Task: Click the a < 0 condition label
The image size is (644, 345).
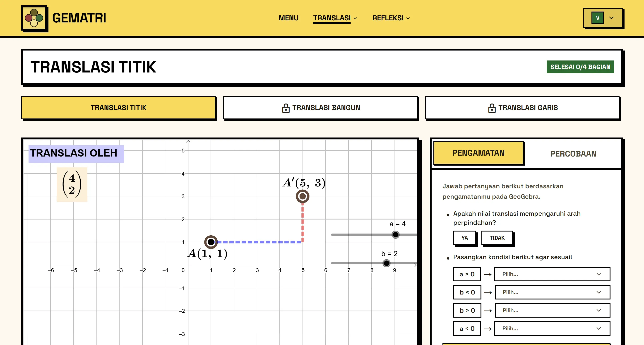Action: (467, 328)
